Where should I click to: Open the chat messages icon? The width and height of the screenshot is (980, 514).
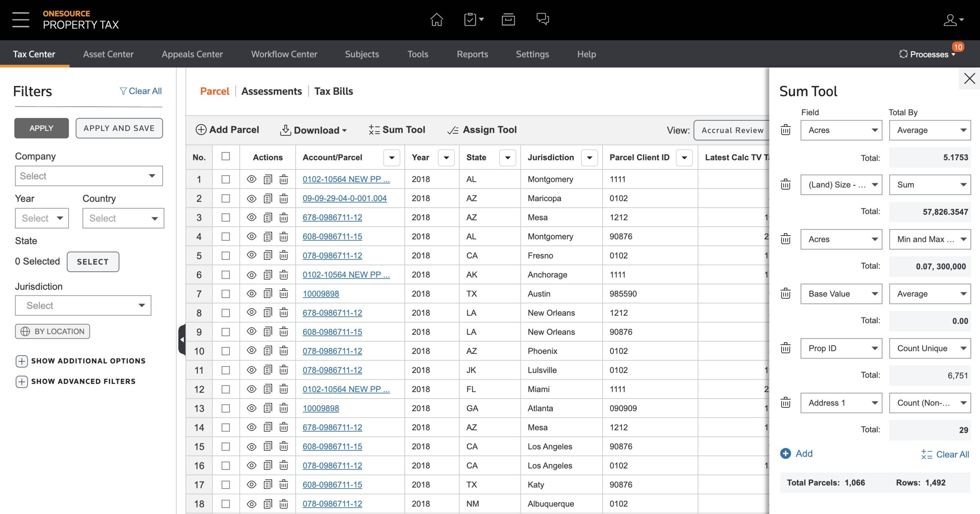pos(543,19)
